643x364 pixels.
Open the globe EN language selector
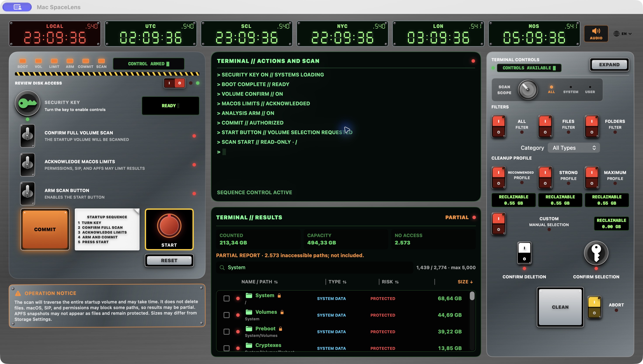click(x=622, y=33)
